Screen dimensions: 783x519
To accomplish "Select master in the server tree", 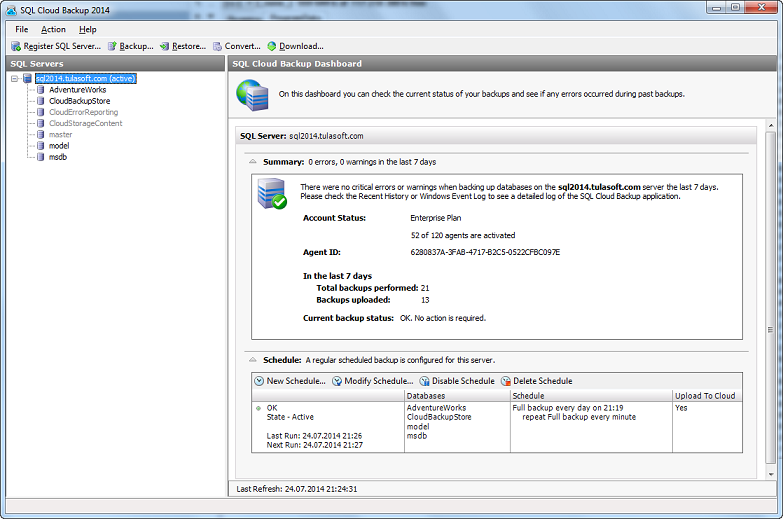I will [60, 134].
